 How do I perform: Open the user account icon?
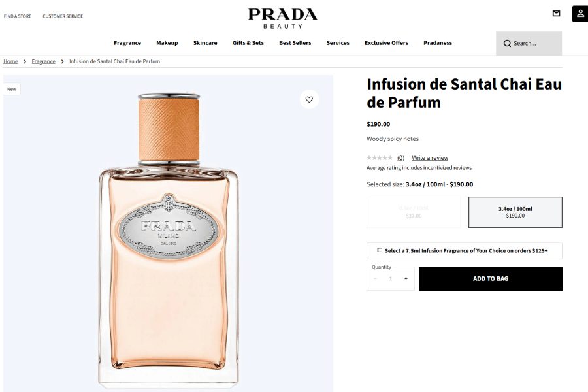coord(580,14)
